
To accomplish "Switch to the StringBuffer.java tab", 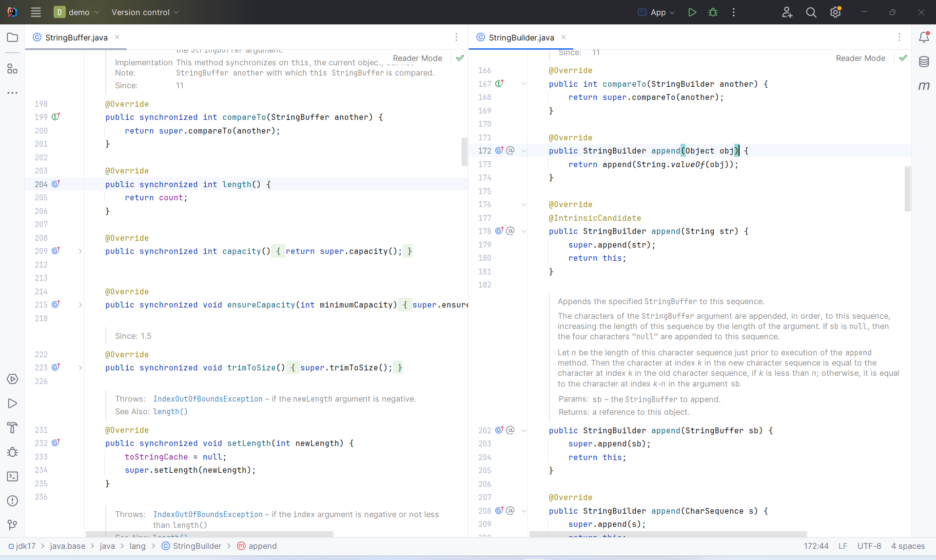I will click(76, 38).
